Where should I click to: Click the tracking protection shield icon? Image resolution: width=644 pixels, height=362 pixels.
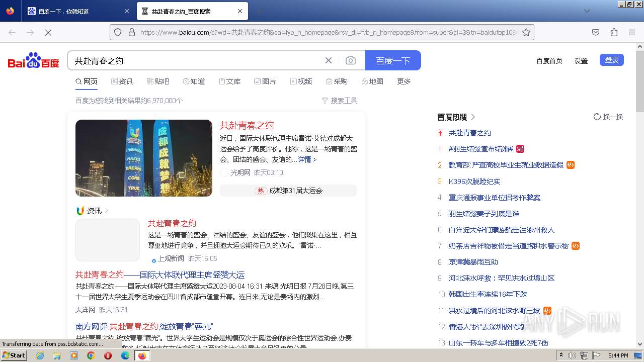pos(118,32)
